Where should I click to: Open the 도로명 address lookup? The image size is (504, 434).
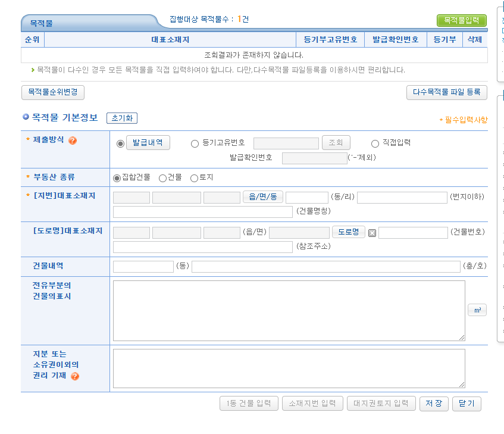click(349, 232)
